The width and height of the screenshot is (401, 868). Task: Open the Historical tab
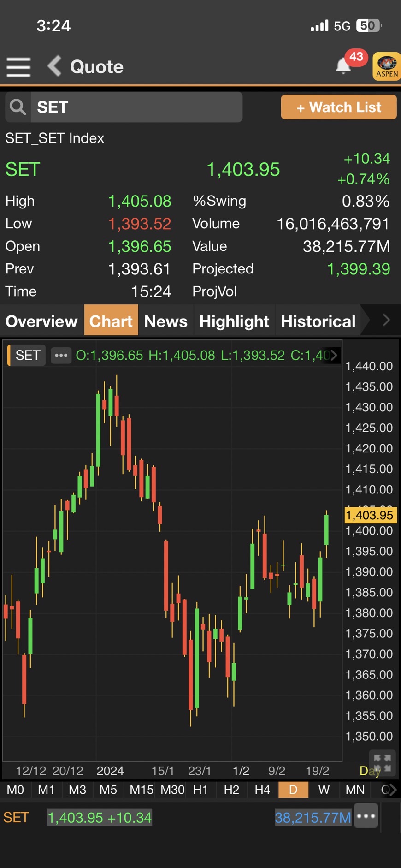click(x=318, y=321)
